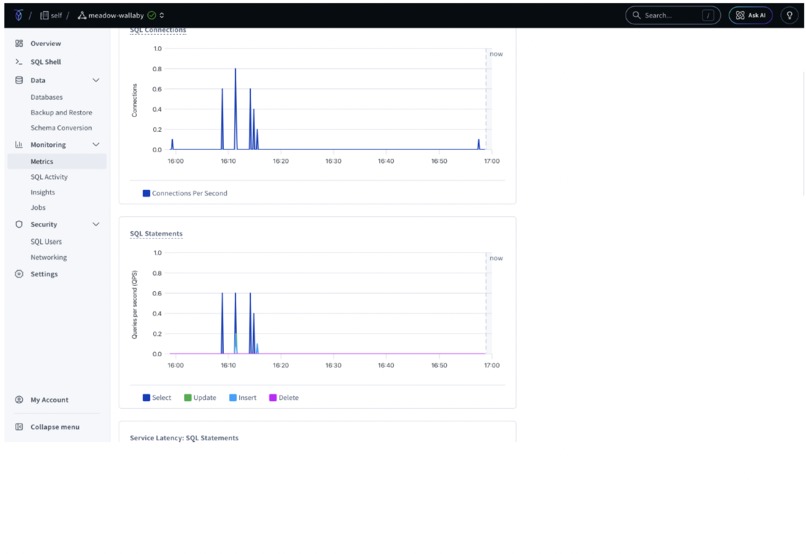
Task: Toggle the Delete legend swatch
Action: 273,398
